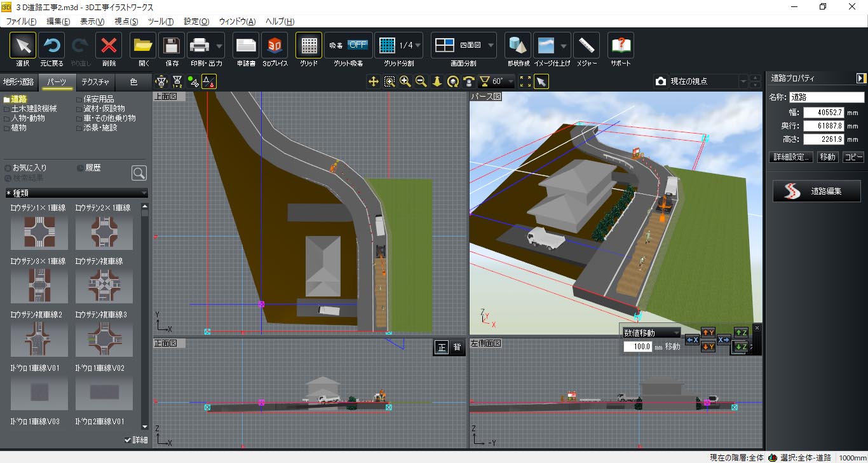The width and height of the screenshot is (868, 463).
Task: Undo with the 元に戻る icon
Action: pyautogui.click(x=51, y=45)
